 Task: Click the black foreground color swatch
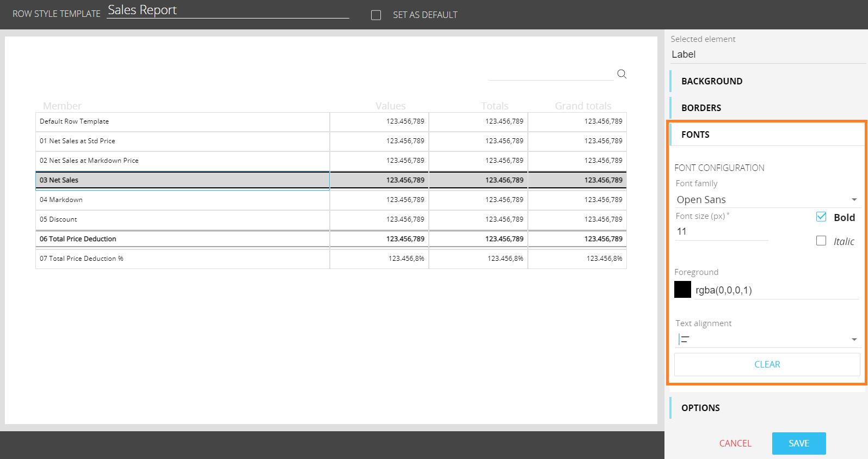[682, 290]
